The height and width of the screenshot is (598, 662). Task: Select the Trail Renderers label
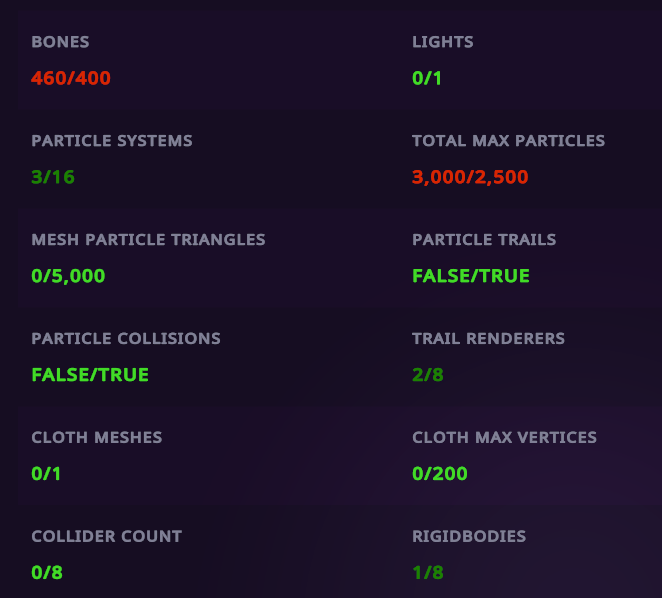pyautogui.click(x=488, y=339)
